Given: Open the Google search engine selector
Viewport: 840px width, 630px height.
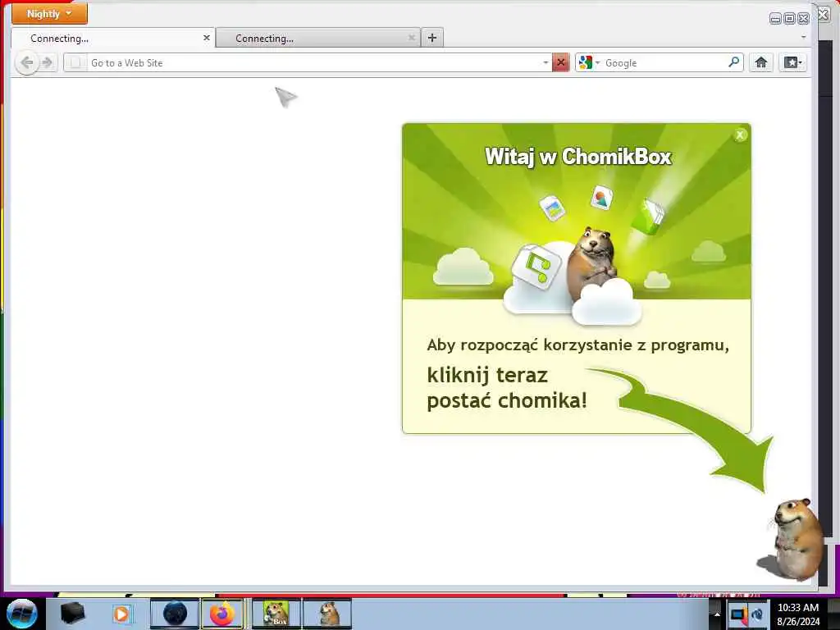Looking at the screenshot, I should click(589, 62).
